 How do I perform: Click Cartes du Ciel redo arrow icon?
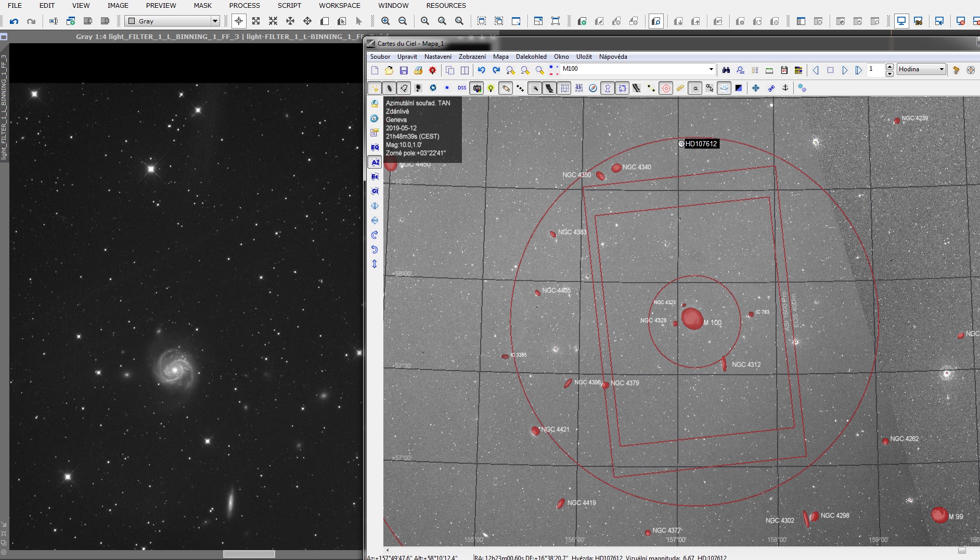tap(496, 70)
